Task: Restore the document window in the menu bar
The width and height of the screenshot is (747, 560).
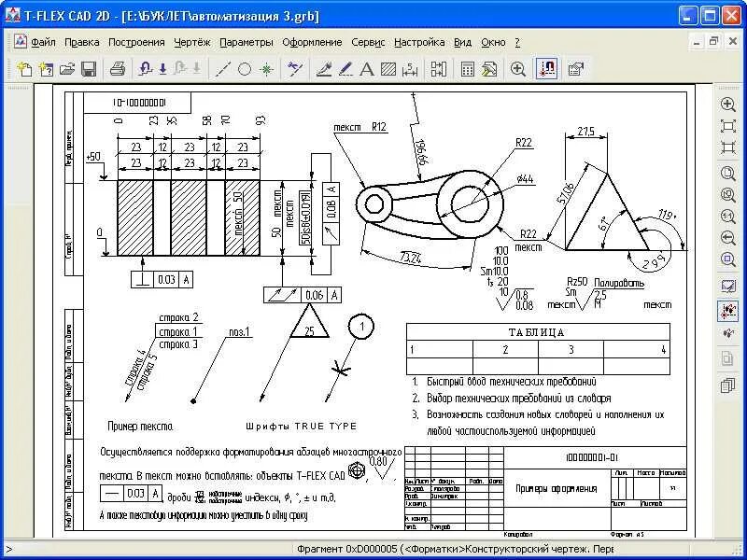Action: point(714,42)
